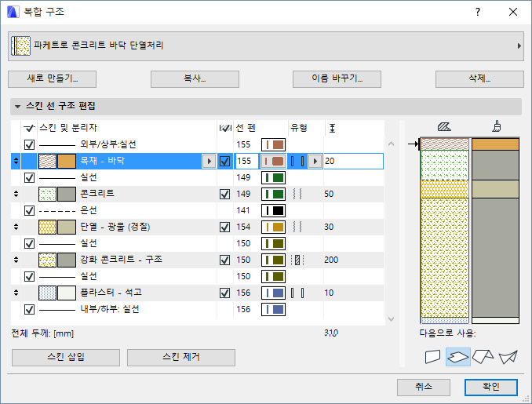532x404 pixels.
Task: Click the reorder handle of the 단열 - 광물 row
Action: 16,227
